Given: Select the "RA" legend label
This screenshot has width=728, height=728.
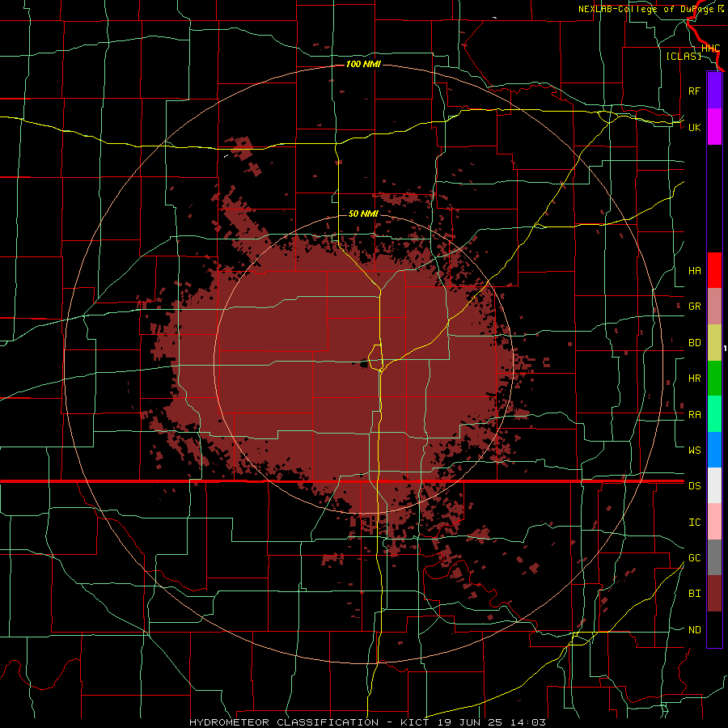Looking at the screenshot, I should (694, 415).
